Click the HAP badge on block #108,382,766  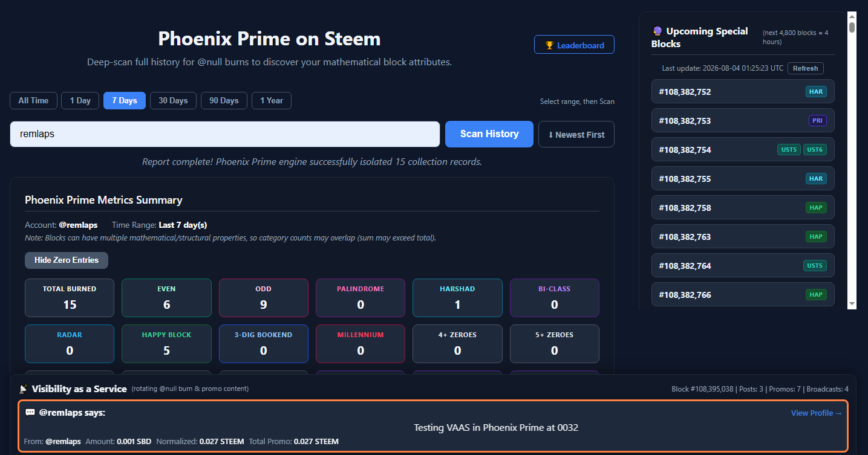816,295
